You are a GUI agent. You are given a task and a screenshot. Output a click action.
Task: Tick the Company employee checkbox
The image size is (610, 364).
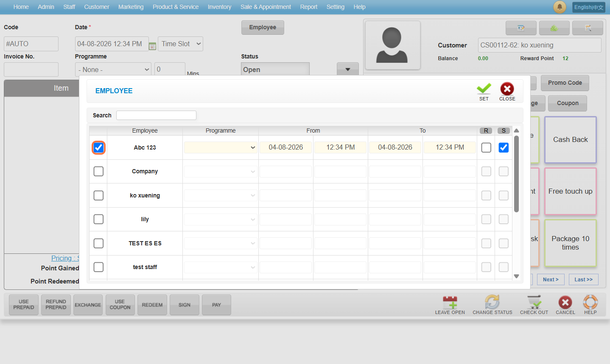[98, 171]
